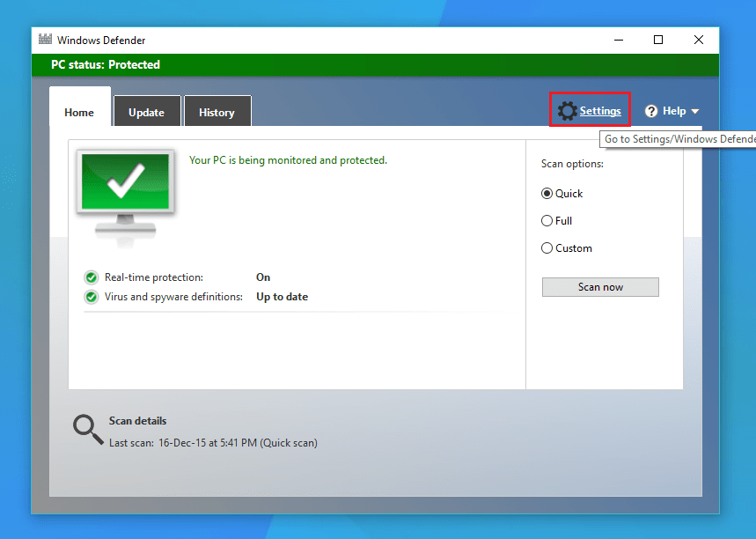Click the green check beside Real-time protection
This screenshot has height=539, width=756.
tap(92, 277)
